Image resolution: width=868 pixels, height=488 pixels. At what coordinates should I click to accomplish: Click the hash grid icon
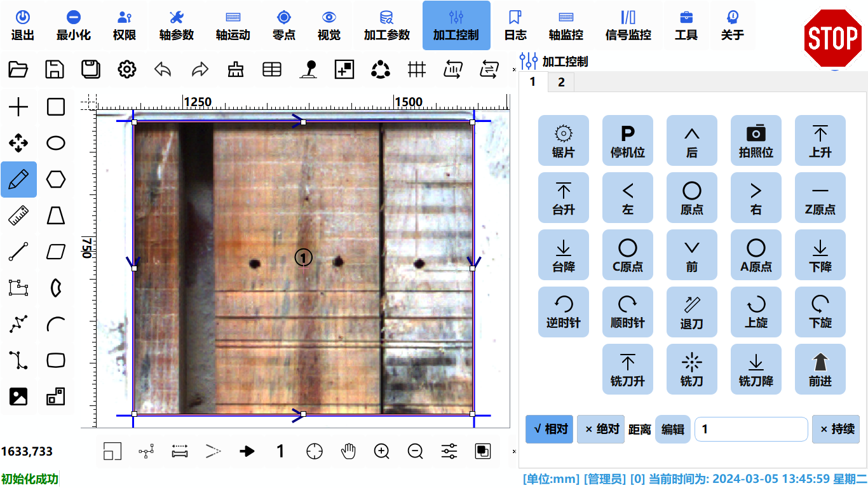pos(417,69)
